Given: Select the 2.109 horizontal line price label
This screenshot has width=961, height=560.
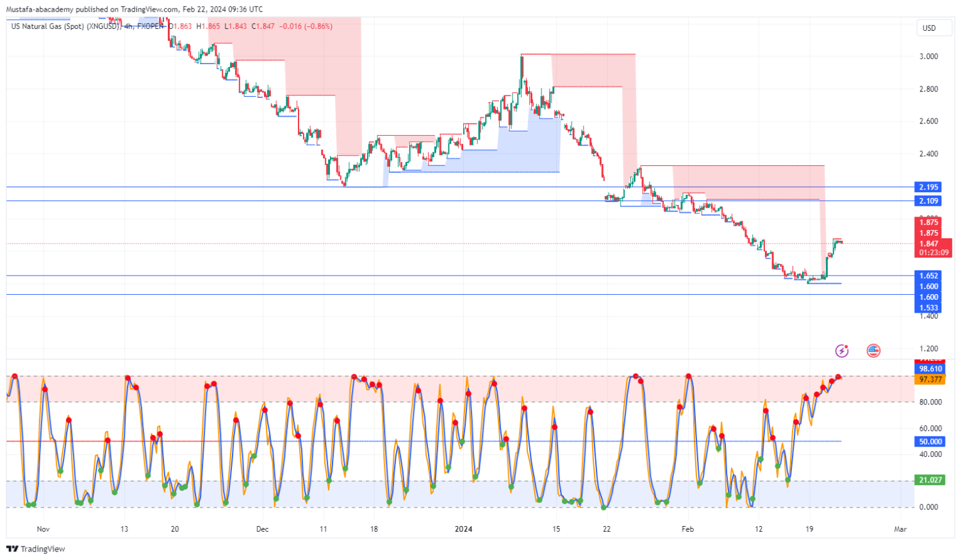Looking at the screenshot, I should 928,201.
